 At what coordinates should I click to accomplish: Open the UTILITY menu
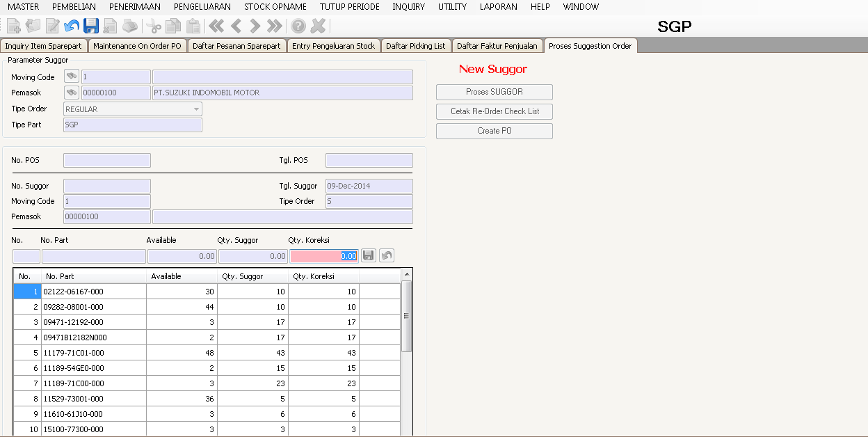[452, 7]
